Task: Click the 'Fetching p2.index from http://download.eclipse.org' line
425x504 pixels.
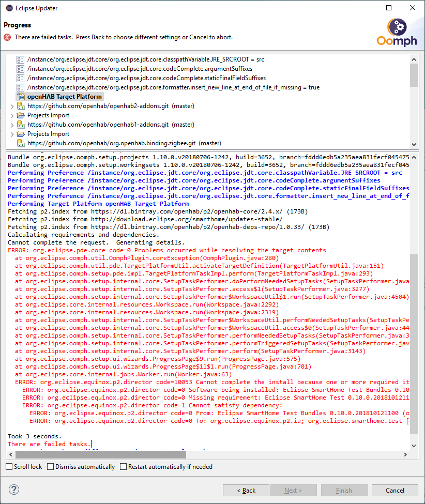Action: [x=145, y=219]
